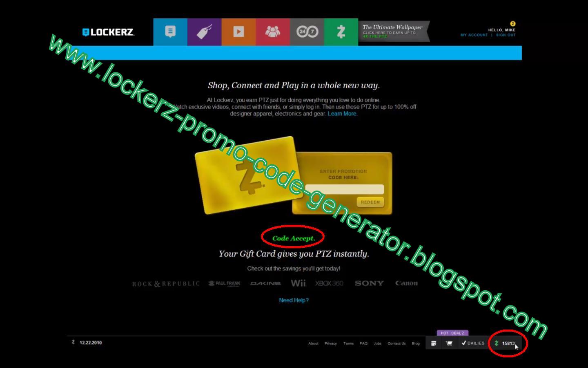Open My Account link
The image size is (588, 368).
474,35
